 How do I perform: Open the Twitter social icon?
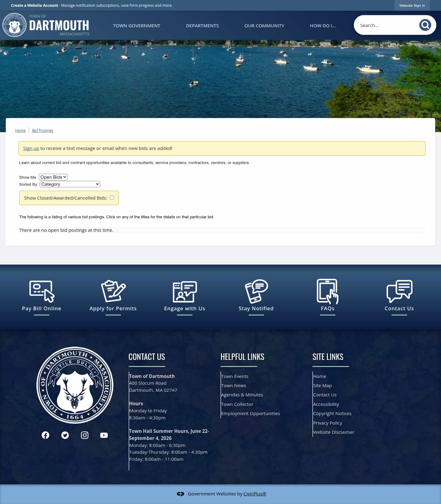pyautogui.click(x=65, y=435)
